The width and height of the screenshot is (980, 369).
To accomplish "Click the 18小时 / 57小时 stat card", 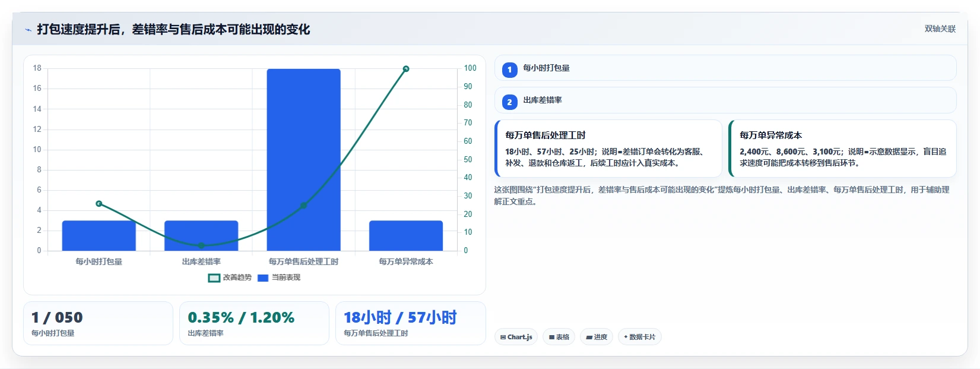I will click(x=411, y=323).
